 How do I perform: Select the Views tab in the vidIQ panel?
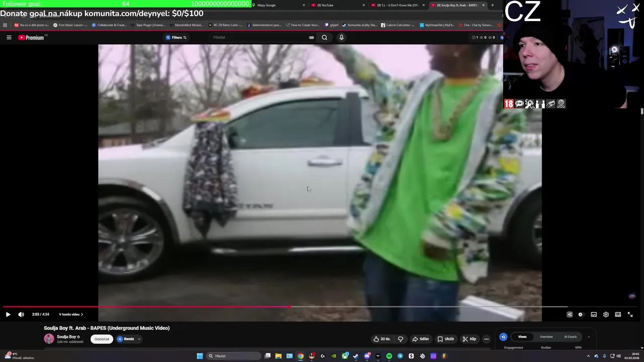pyautogui.click(x=522, y=337)
